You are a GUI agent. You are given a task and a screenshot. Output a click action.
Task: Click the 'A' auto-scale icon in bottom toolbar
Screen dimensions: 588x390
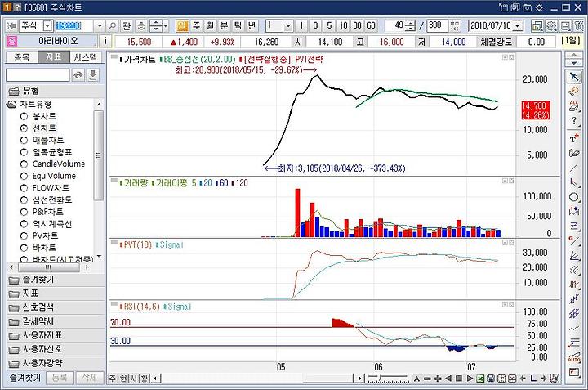click(416, 379)
